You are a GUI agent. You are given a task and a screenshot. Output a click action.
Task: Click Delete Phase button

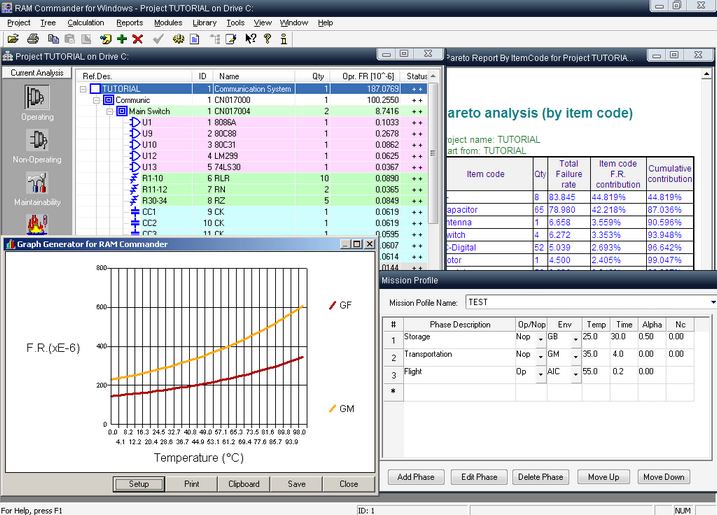540,477
